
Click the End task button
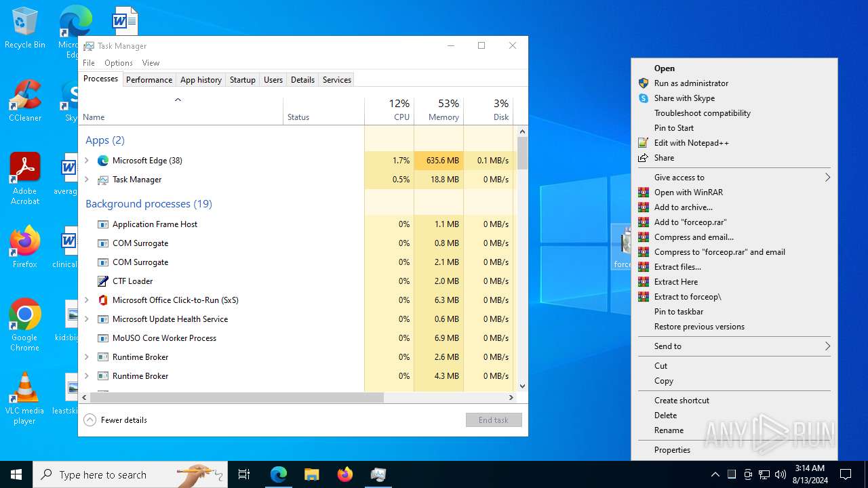click(x=494, y=420)
